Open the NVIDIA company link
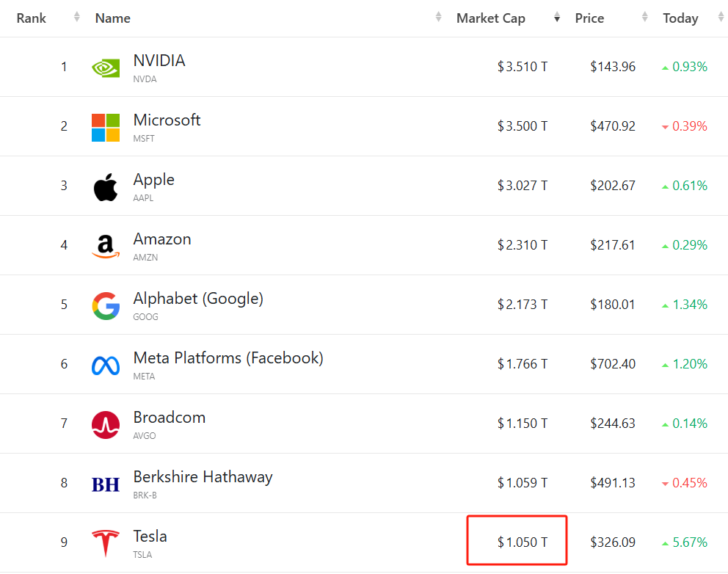This screenshot has height=574, width=728. click(159, 61)
